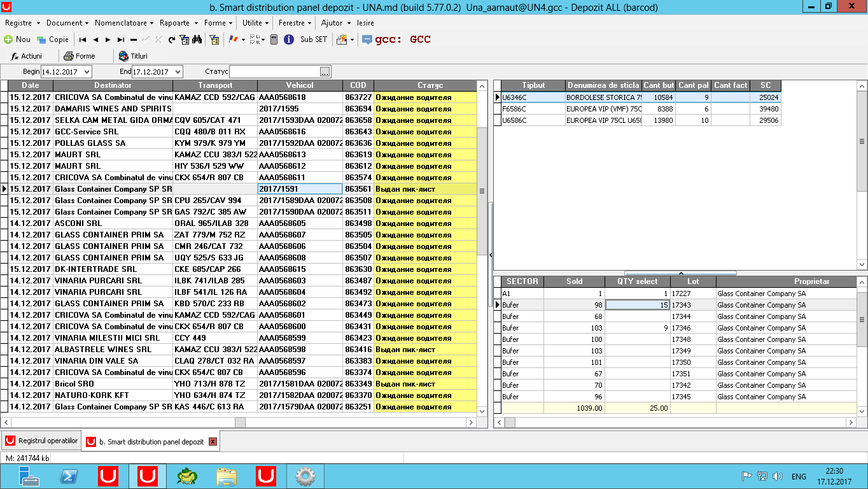This screenshot has height=489, width=868.
Task: Go to first record navigation arrow
Action: [83, 39]
